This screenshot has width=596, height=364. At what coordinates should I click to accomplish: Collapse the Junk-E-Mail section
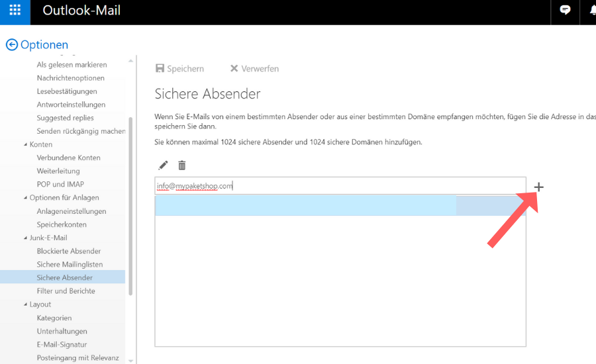[26, 238]
